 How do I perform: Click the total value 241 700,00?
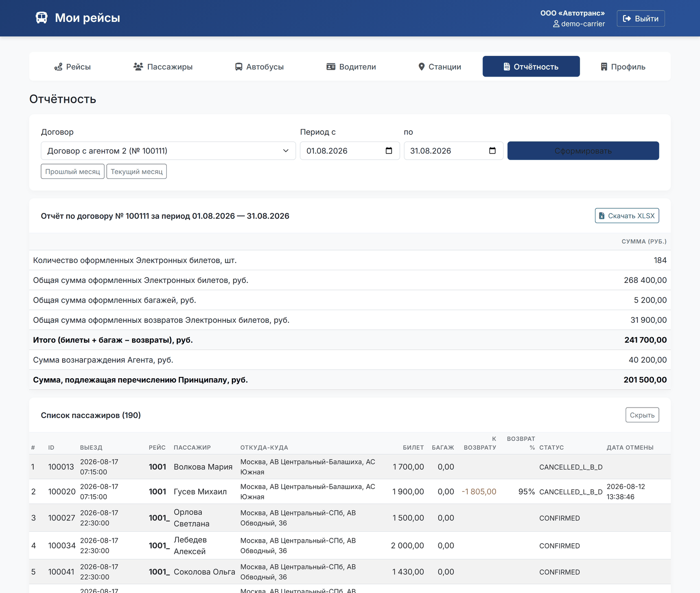(x=645, y=340)
